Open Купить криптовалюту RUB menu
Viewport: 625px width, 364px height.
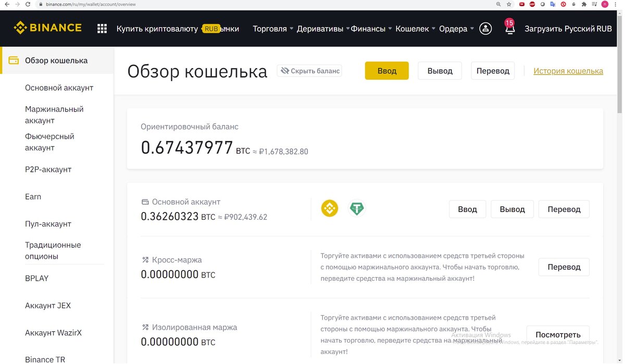pyautogui.click(x=168, y=29)
